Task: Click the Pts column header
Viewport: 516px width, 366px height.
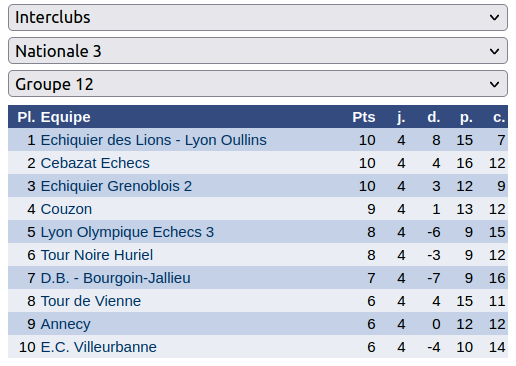Action: (364, 117)
